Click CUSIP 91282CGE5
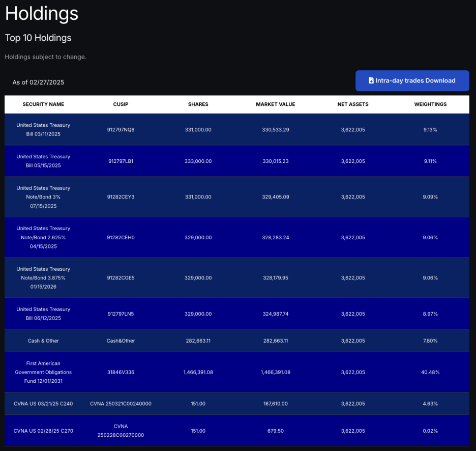 [121, 278]
